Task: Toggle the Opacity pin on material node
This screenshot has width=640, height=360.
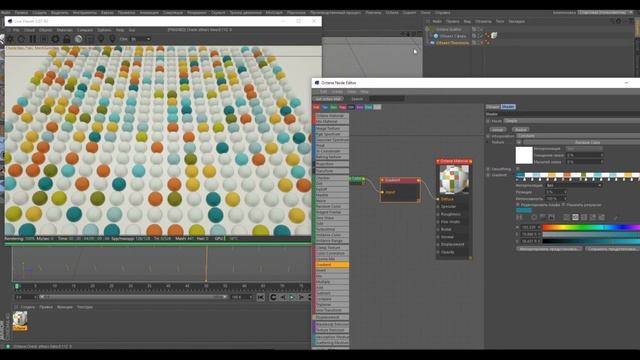Action: [438, 252]
